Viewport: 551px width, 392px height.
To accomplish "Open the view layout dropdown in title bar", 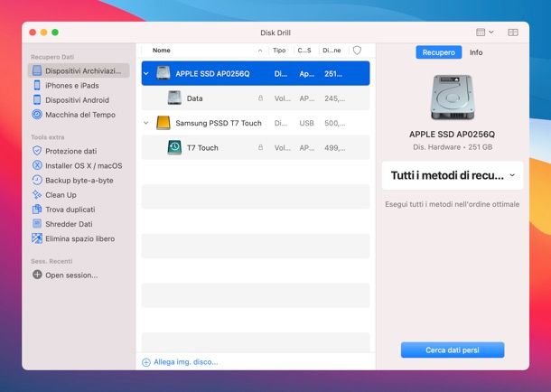I will click(x=483, y=33).
